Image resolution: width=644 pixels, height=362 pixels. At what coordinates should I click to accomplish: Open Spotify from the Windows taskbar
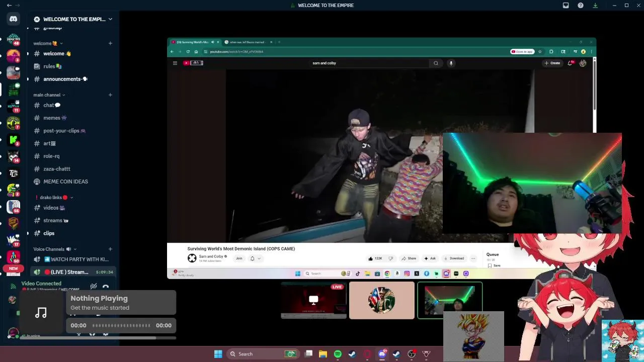338,354
